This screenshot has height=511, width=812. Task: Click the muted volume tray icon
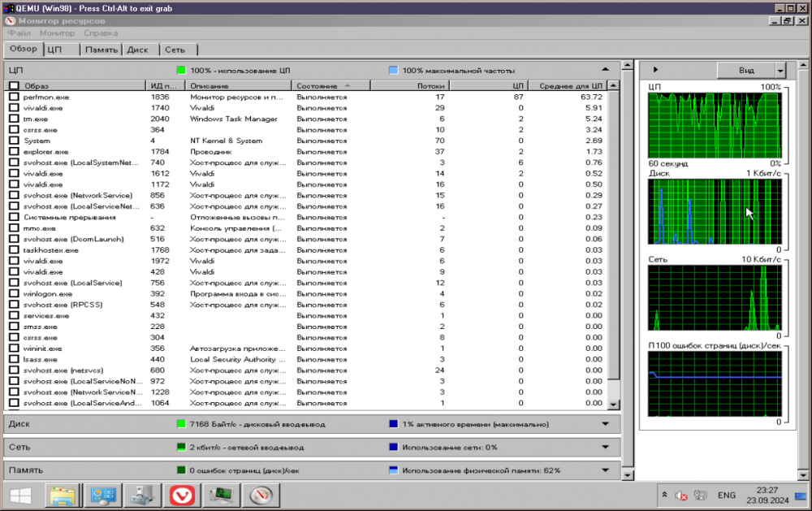(x=682, y=496)
